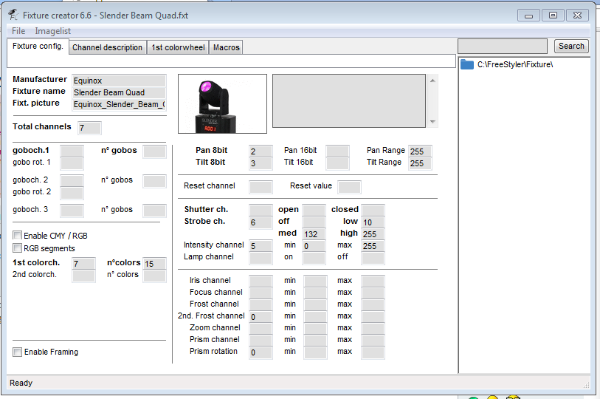Click the Shutter ch. field
The image size is (600, 399).
pos(261,210)
